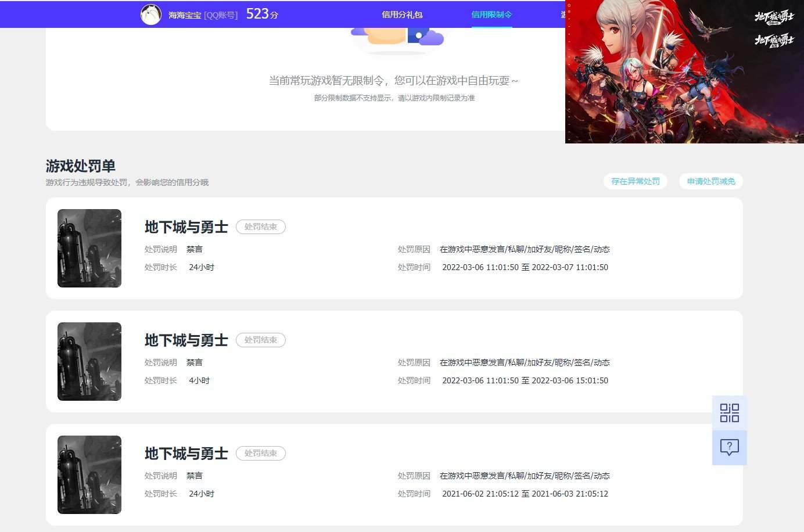Open the 信用分礼包 tab
Screen dimensions: 804x532
pyautogui.click(x=402, y=15)
